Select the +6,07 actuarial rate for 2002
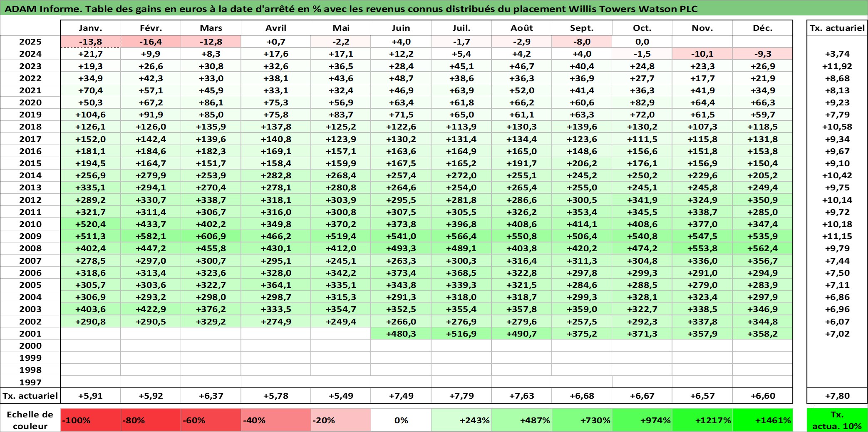Image resolution: width=868 pixels, height=432 pixels. (x=837, y=322)
